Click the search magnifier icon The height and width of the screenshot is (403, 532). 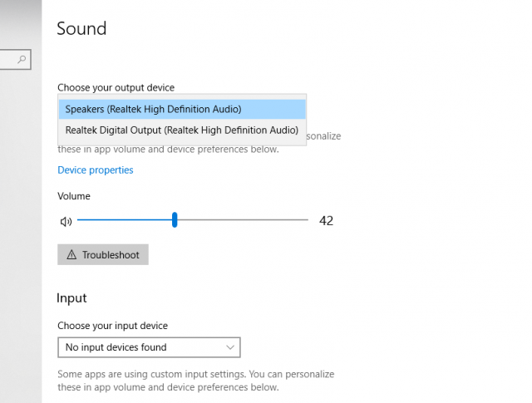click(x=22, y=59)
